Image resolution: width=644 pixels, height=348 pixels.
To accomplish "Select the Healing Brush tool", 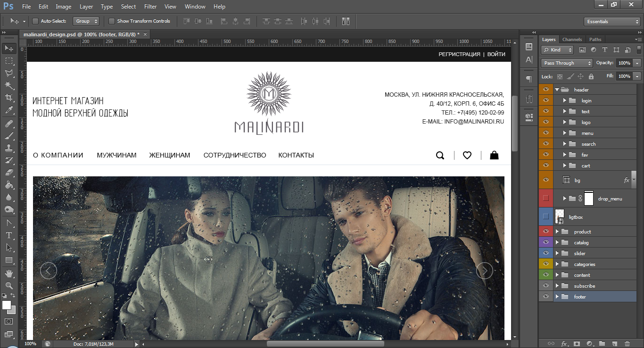I will [9, 124].
